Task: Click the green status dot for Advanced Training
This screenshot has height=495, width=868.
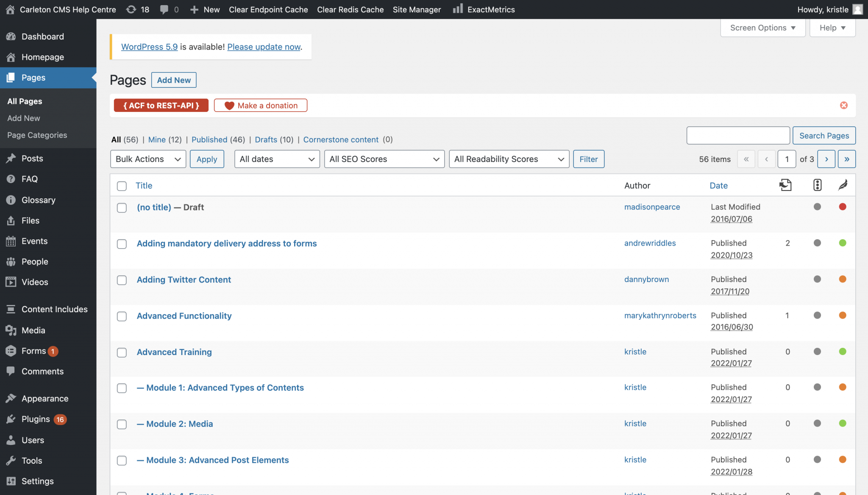Action: [x=843, y=351]
